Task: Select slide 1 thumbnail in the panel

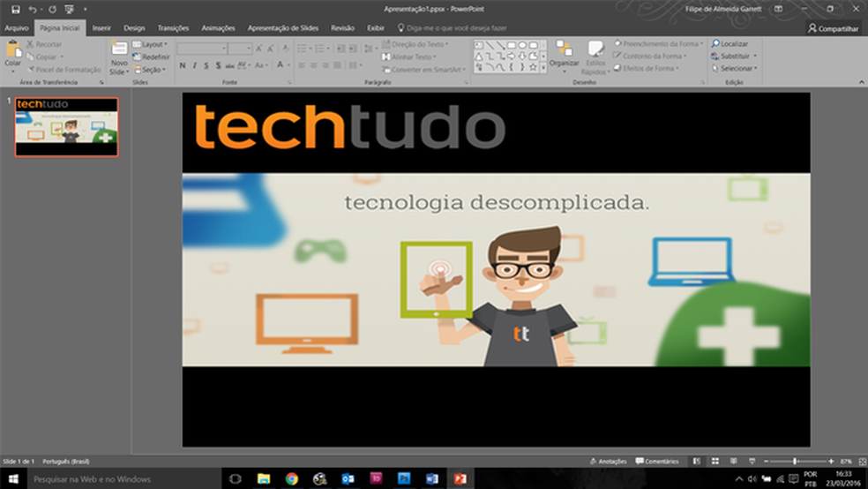Action: 66,127
